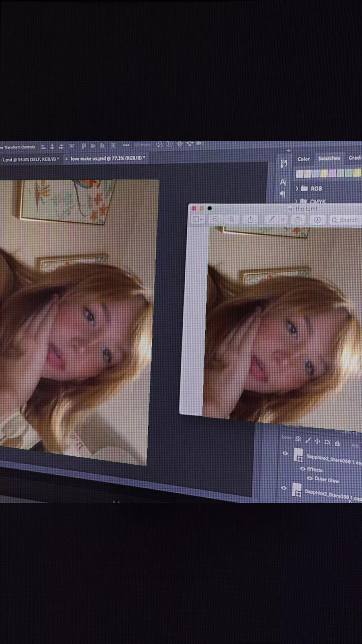Open the Paragraph panel icon
This screenshot has width=362, height=644.
point(282,194)
